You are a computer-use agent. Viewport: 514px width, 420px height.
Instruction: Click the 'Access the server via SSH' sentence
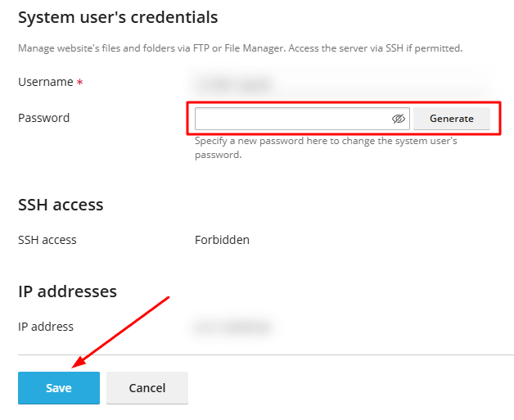(x=393, y=48)
